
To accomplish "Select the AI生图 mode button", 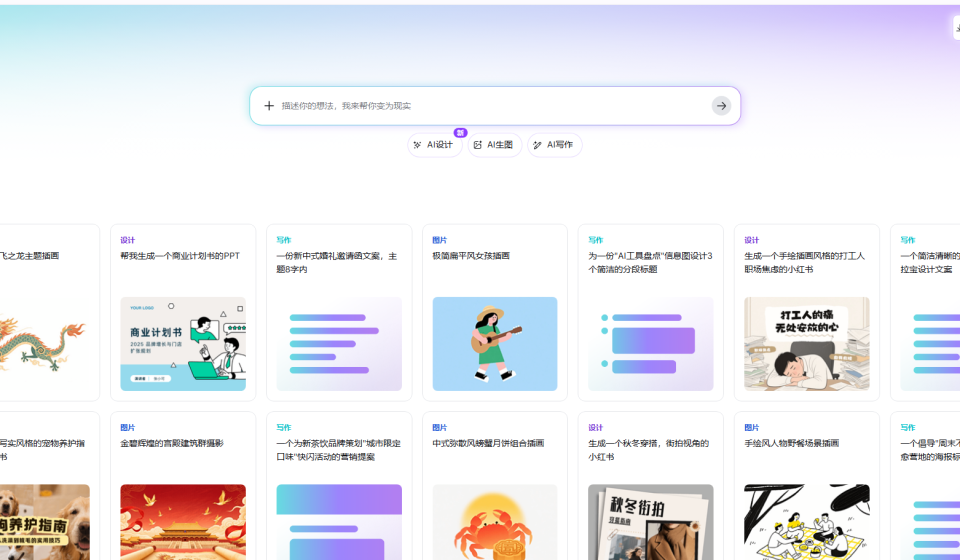I will 495,145.
